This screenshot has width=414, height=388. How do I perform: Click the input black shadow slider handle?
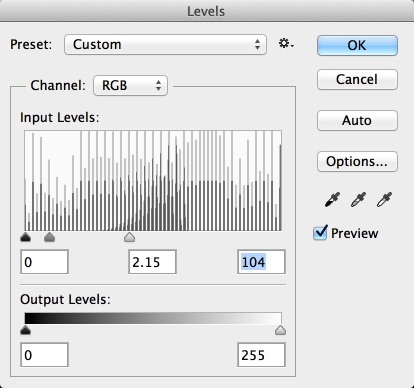26,237
